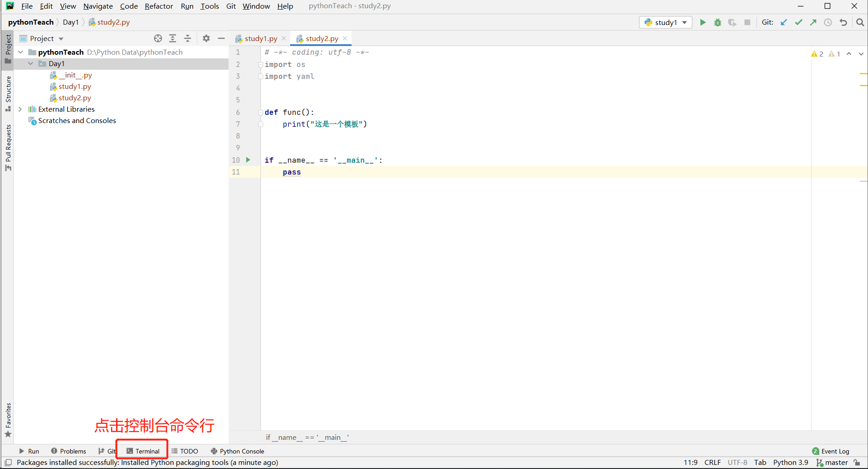Toggle tool window bars bottom-left icon
868x469 pixels.
(x=8, y=463)
